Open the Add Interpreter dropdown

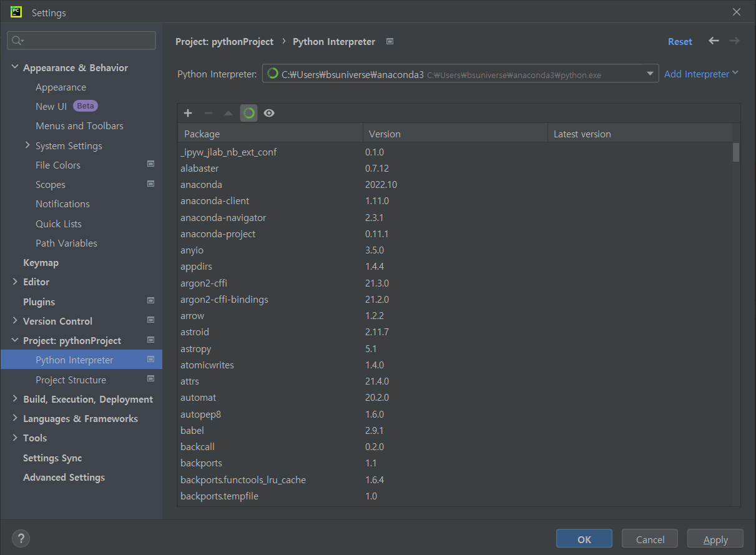point(701,74)
